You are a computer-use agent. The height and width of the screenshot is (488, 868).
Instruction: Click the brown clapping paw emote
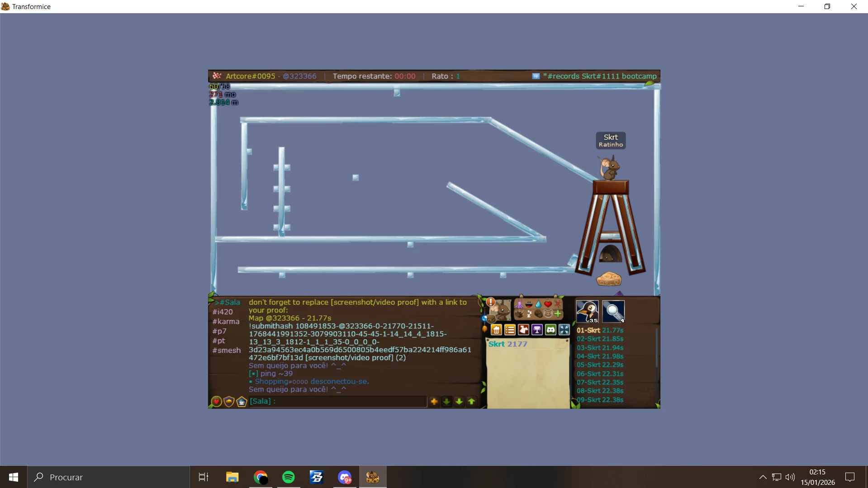(x=519, y=313)
